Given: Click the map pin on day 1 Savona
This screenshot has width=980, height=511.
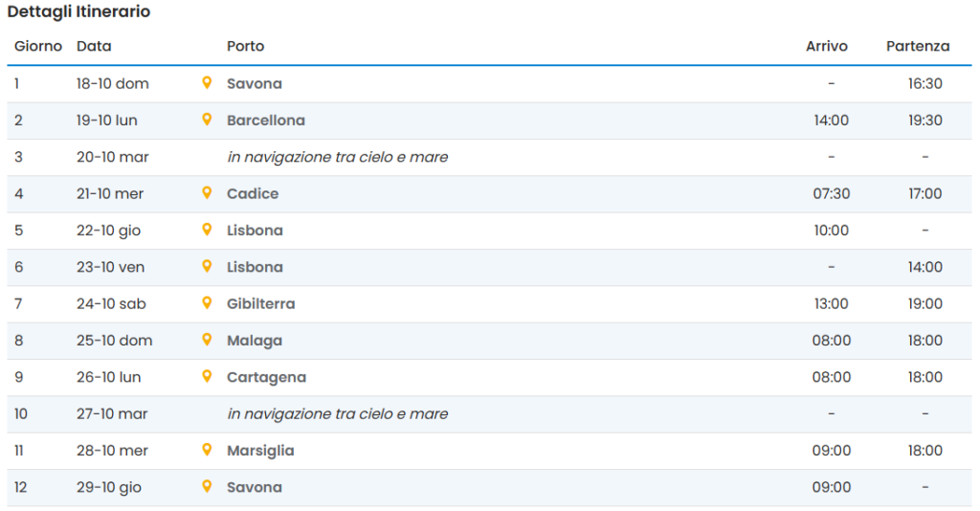Looking at the screenshot, I should (x=207, y=83).
